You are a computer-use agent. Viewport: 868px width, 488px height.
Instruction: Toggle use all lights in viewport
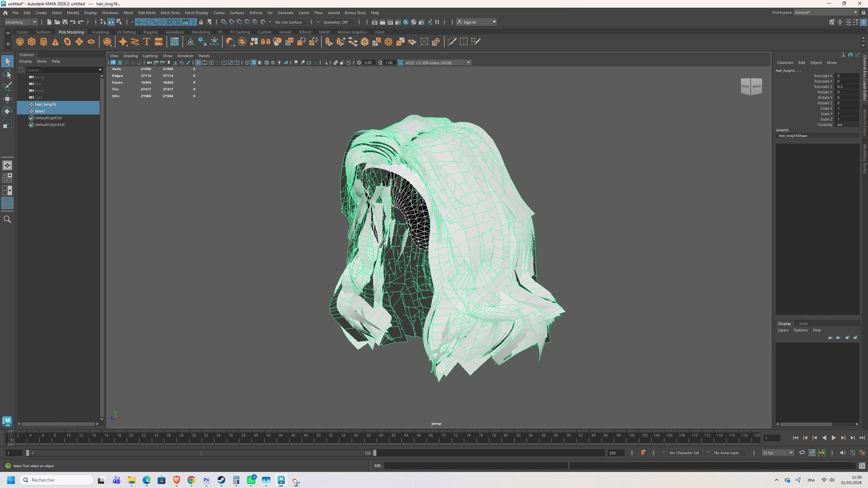coord(279,63)
